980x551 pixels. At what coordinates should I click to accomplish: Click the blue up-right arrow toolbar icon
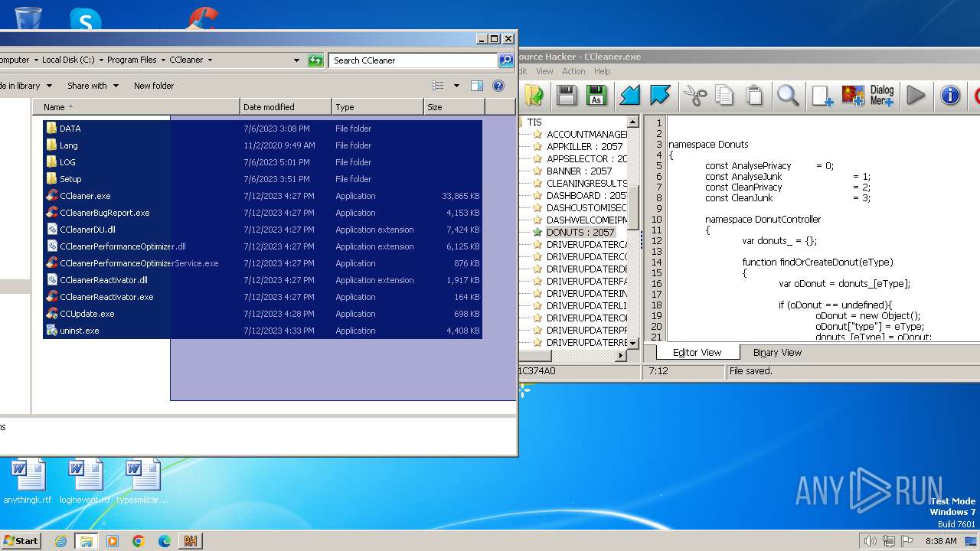[x=660, y=95]
